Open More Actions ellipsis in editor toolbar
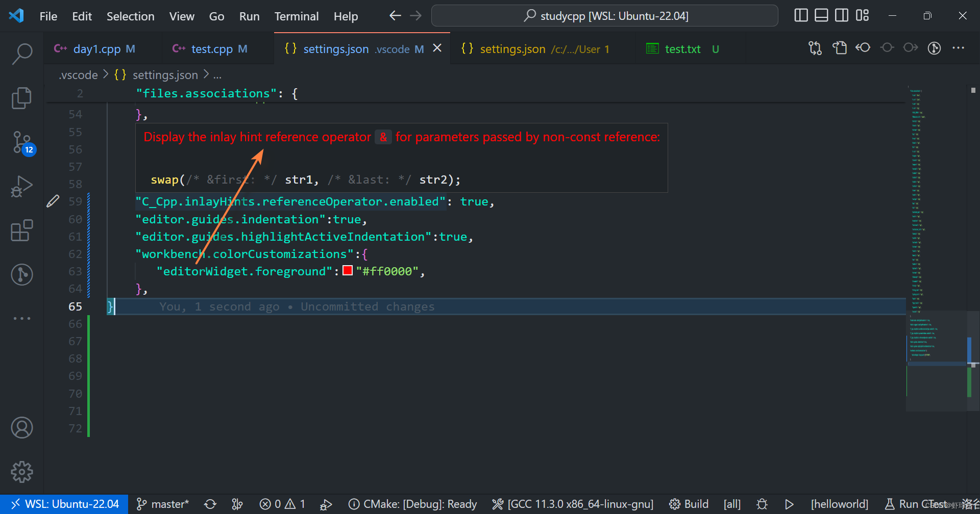This screenshot has width=980, height=514. click(x=958, y=48)
